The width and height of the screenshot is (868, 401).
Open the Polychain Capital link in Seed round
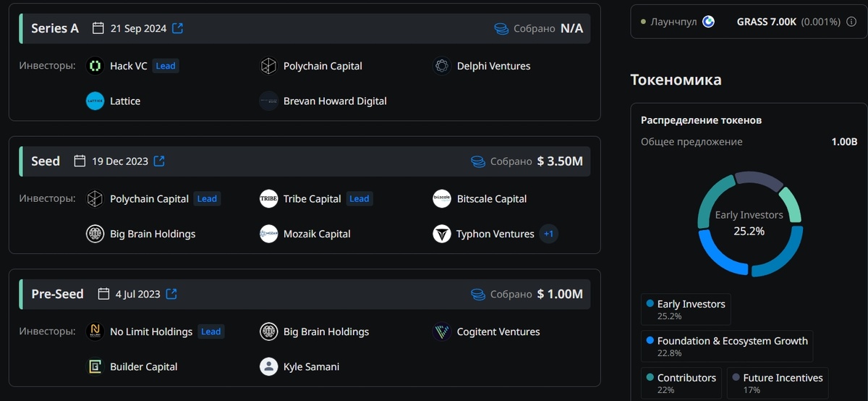pos(149,199)
